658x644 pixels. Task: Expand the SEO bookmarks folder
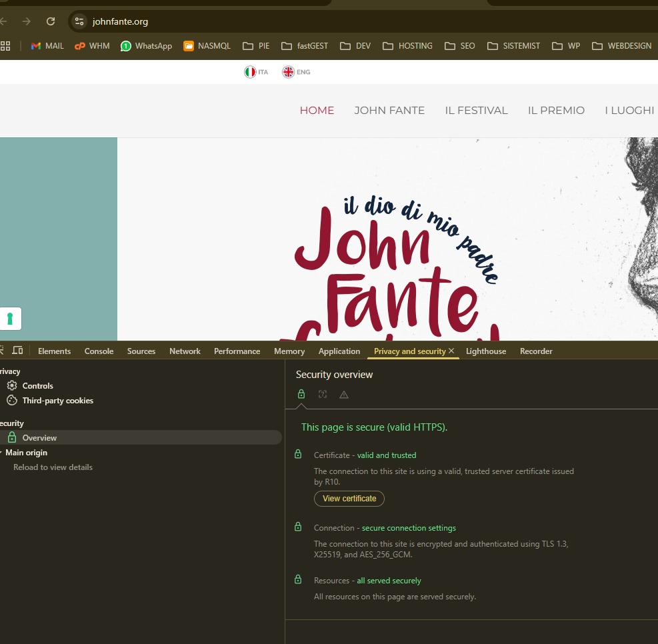point(460,46)
